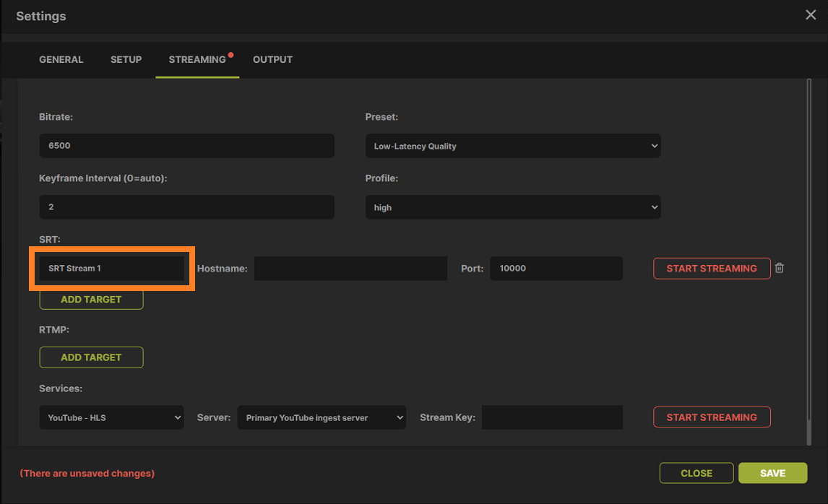Image resolution: width=828 pixels, height=504 pixels.
Task: Open the Profile dropdown
Action: point(513,207)
